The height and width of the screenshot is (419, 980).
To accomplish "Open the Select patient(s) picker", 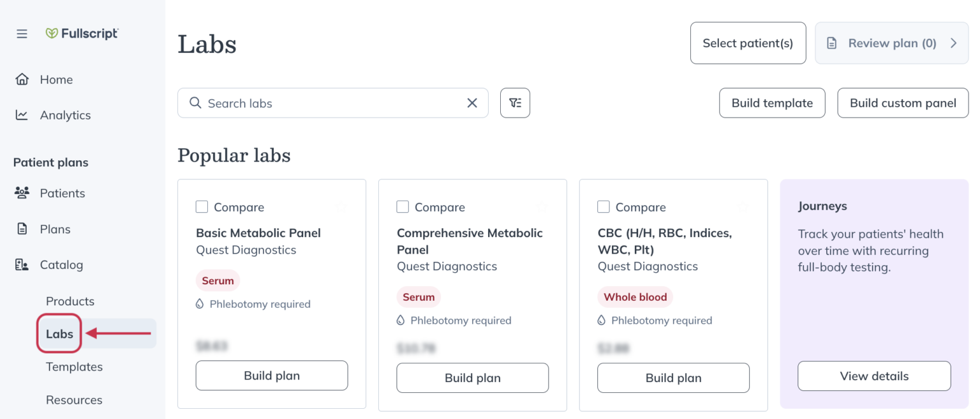I will (748, 43).
